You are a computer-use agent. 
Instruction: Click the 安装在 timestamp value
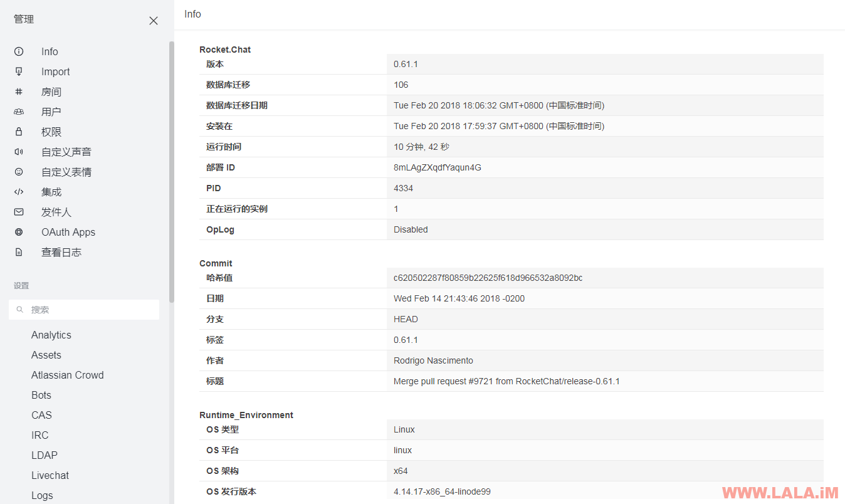[499, 126]
